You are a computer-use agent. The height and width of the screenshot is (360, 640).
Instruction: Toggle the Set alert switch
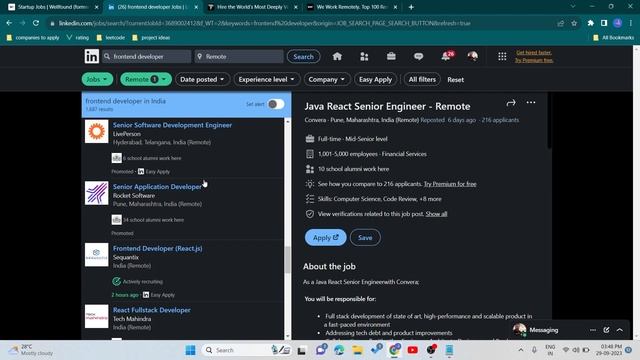pyautogui.click(x=276, y=104)
